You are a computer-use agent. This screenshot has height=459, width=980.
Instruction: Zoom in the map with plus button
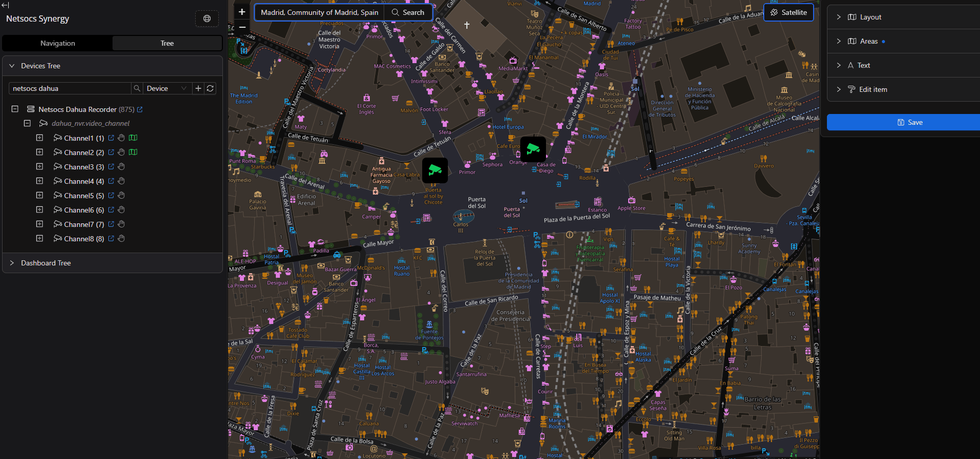tap(242, 12)
